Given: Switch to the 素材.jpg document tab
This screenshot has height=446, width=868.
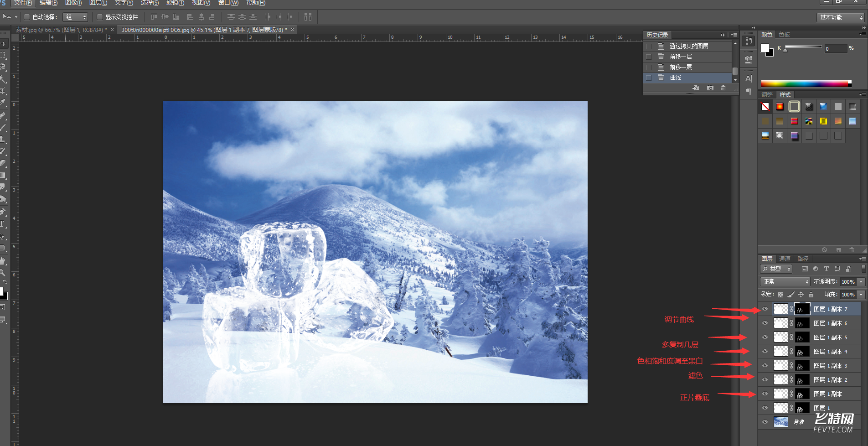Looking at the screenshot, I should [x=61, y=30].
